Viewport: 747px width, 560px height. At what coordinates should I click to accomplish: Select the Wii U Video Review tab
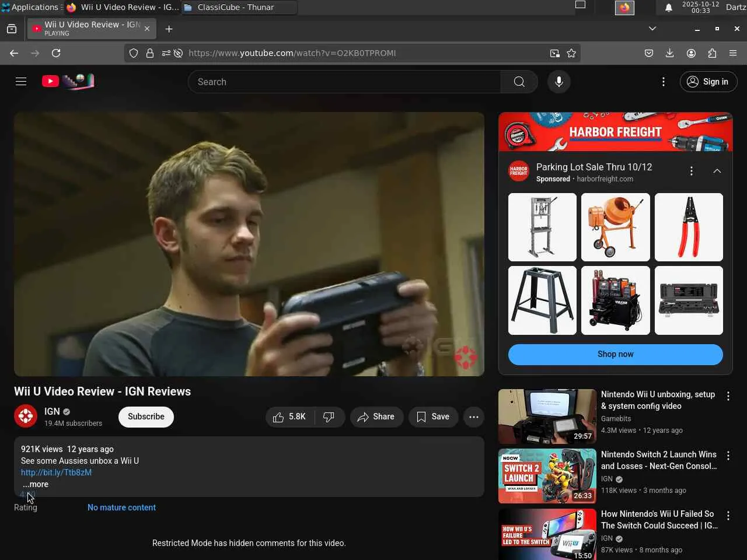point(92,29)
